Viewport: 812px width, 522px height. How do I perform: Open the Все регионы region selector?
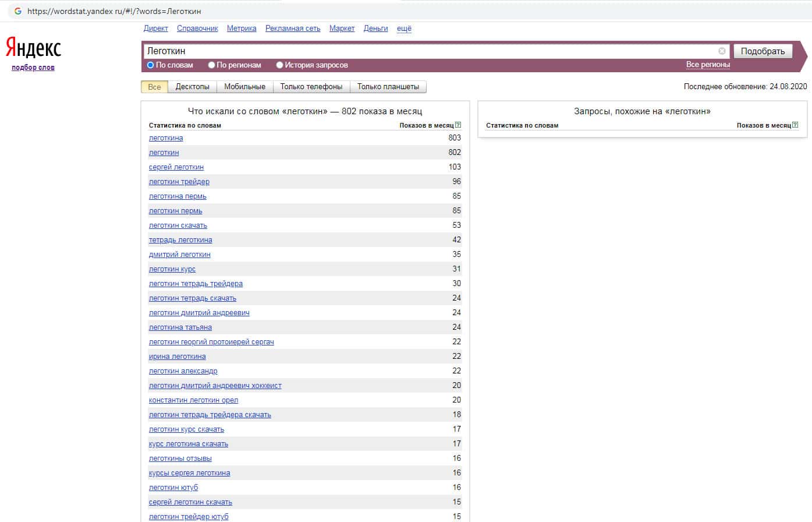[707, 65]
